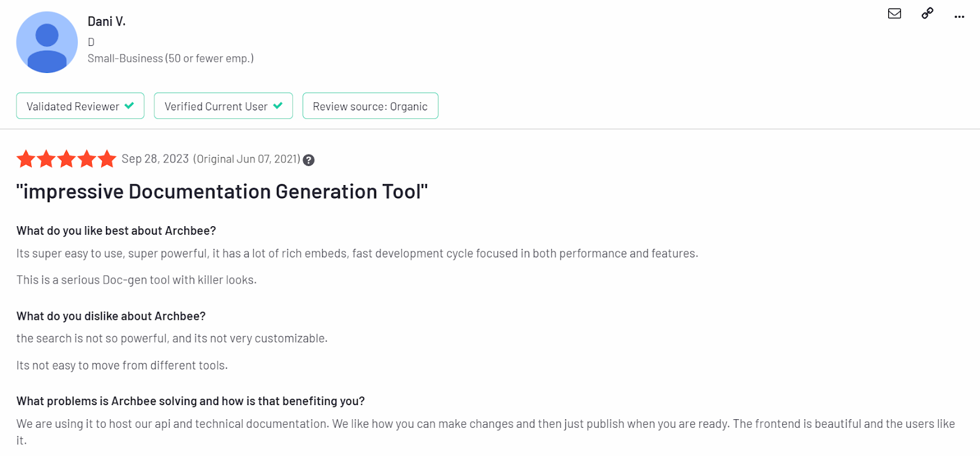The height and width of the screenshot is (456, 980).
Task: Click the Review source: Organic badge
Action: click(x=371, y=106)
